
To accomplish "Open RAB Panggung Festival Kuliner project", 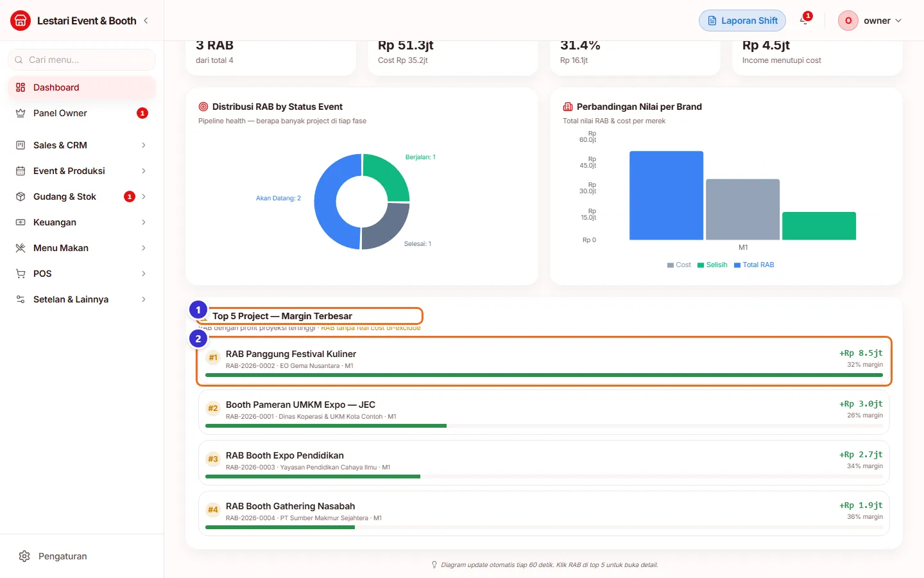I will [544, 362].
